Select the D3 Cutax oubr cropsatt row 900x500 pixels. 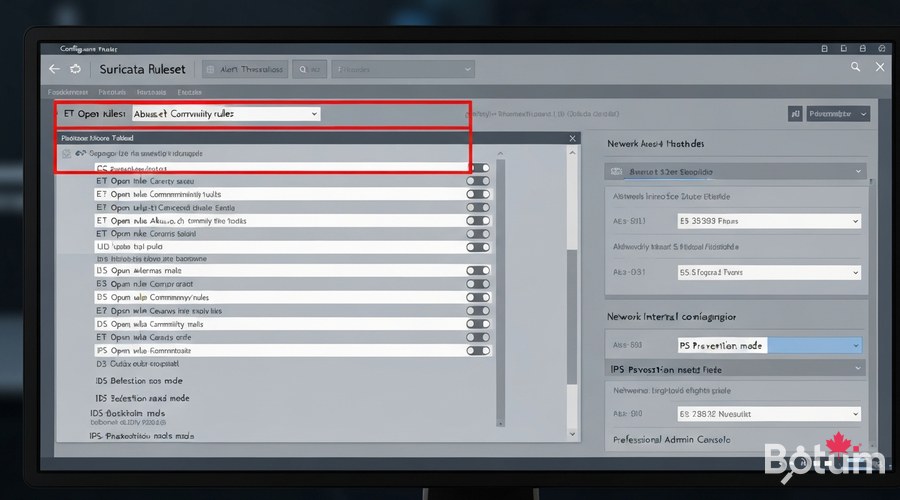138,364
